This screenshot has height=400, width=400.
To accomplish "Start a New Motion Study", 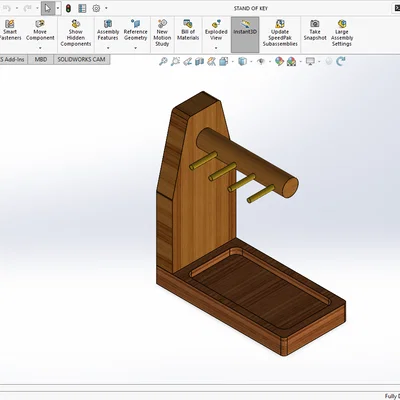I will click(162, 33).
